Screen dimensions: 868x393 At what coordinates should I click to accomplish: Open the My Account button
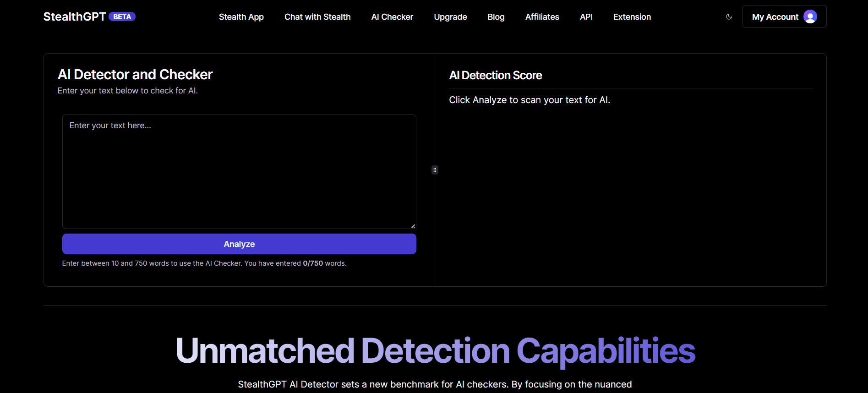[x=775, y=17]
